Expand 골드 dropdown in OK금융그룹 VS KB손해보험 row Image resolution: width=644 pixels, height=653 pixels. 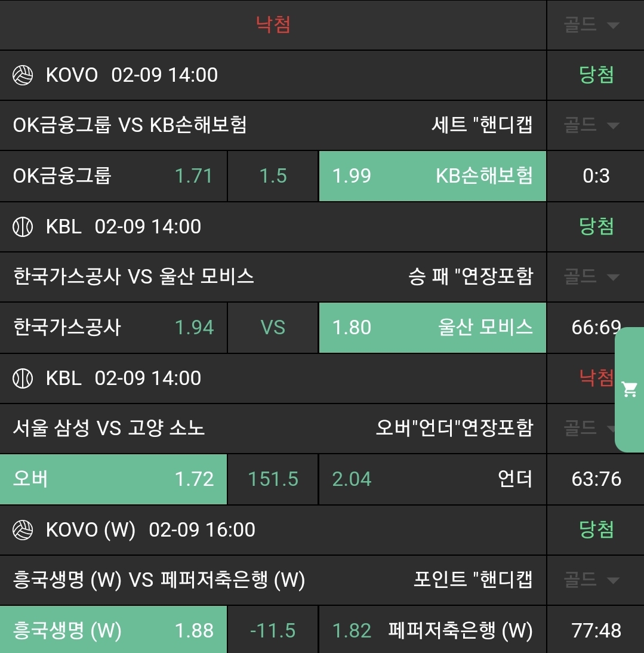click(591, 125)
